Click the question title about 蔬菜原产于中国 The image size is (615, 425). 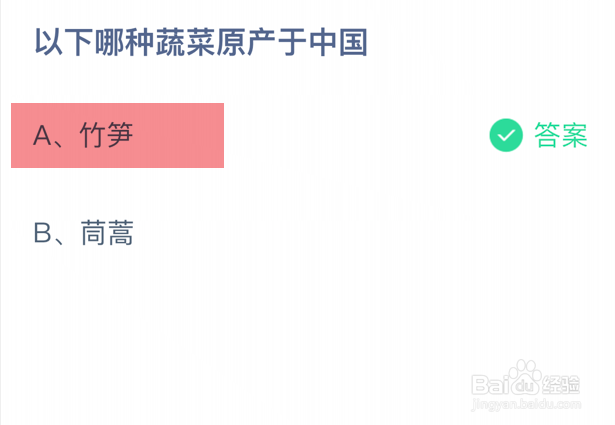pos(201,42)
